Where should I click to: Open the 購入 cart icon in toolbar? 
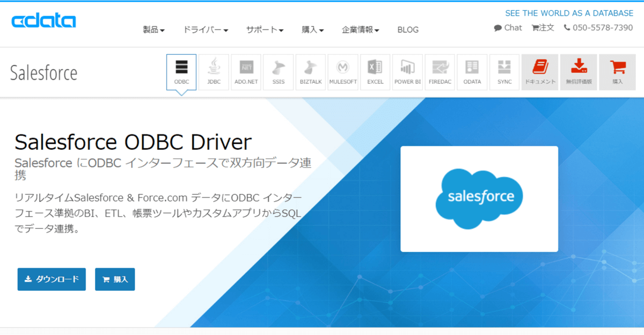tap(617, 72)
